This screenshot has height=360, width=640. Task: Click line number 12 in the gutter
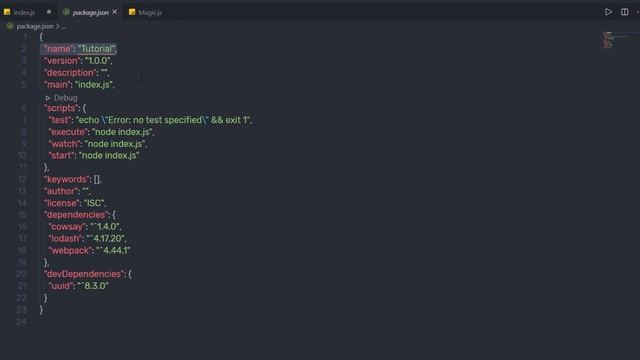coord(22,179)
